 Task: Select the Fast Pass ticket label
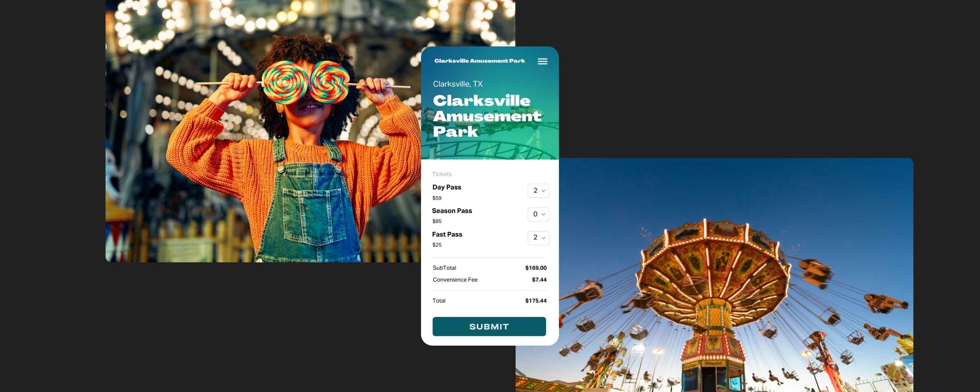pyautogui.click(x=447, y=234)
